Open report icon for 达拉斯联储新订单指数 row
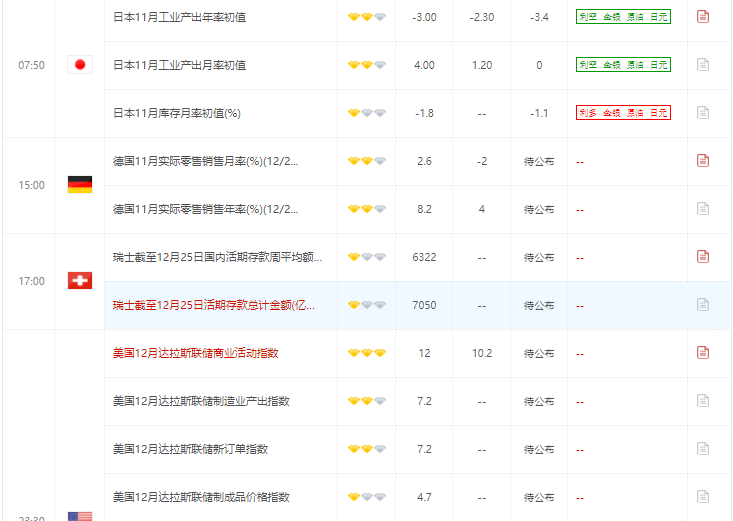Screen dimensions: 733x521 pyautogui.click(x=703, y=449)
